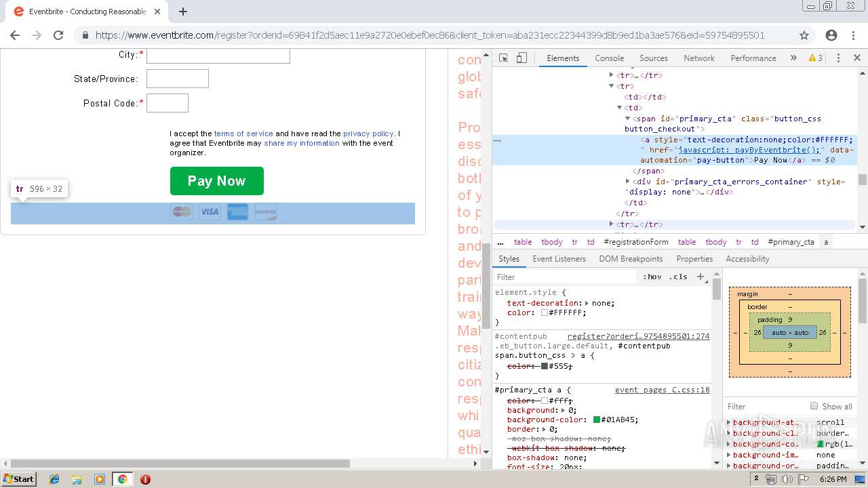The image size is (868, 488).
Task: Click the browser address bar URL
Action: point(430,35)
